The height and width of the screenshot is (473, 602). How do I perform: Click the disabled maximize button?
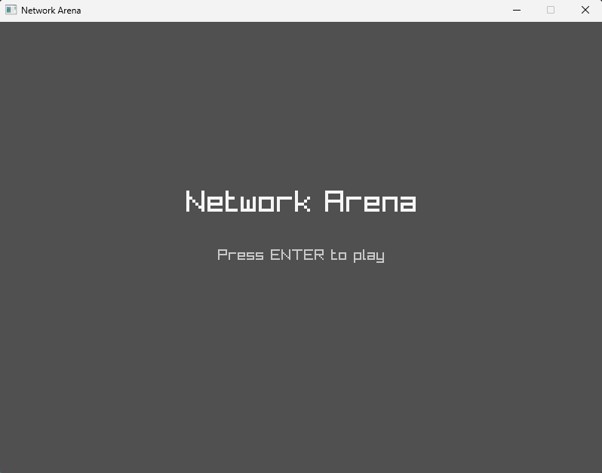pos(551,10)
